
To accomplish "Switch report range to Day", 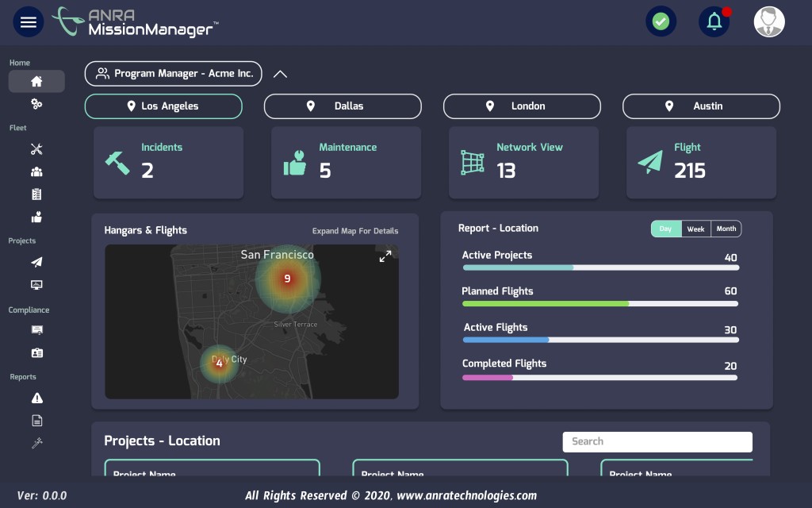I will (666, 229).
